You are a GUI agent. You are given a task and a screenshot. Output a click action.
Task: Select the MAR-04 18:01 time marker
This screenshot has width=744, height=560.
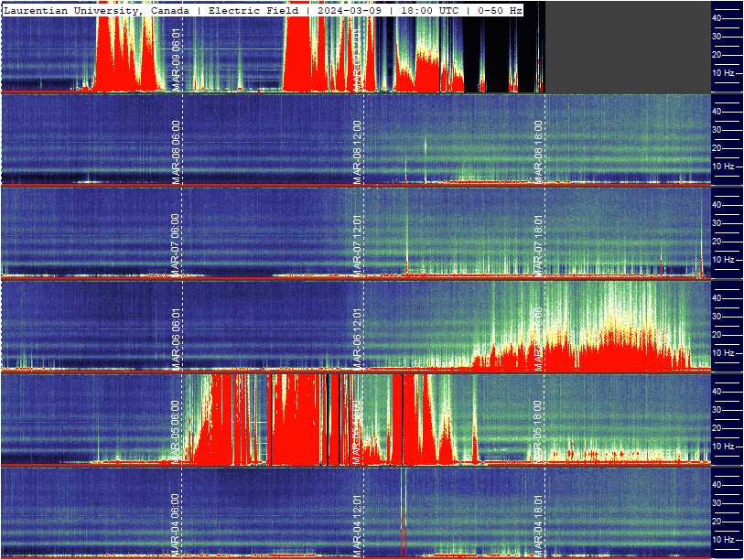coord(538,525)
